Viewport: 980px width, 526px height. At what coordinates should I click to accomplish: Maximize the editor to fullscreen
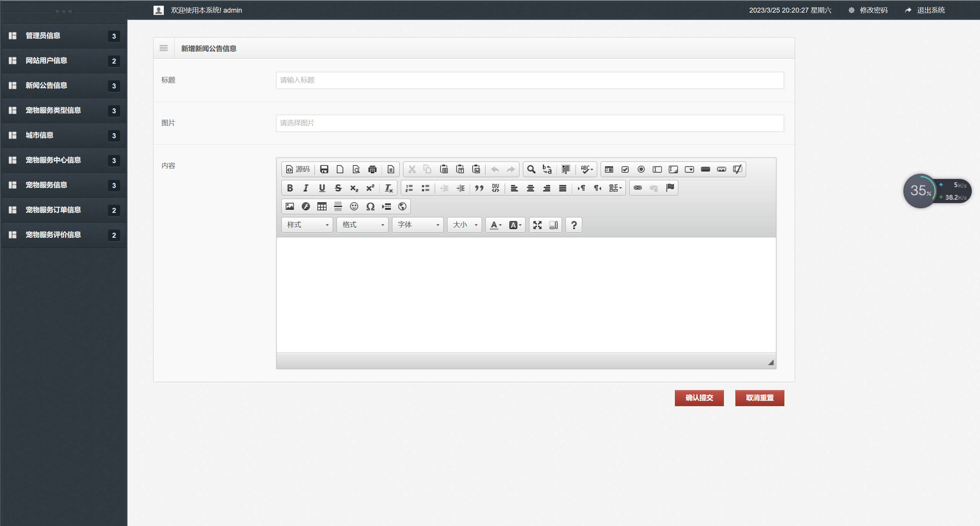[x=537, y=225]
